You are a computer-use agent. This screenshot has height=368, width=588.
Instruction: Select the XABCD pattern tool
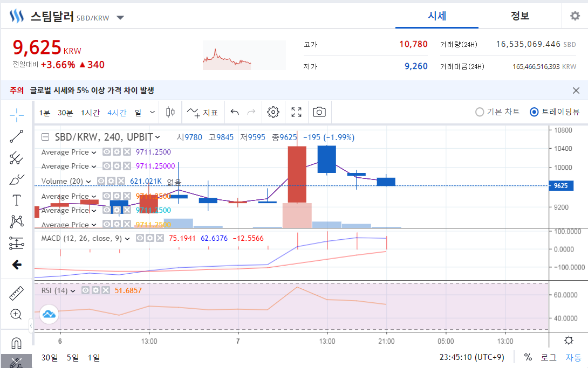[x=17, y=221]
